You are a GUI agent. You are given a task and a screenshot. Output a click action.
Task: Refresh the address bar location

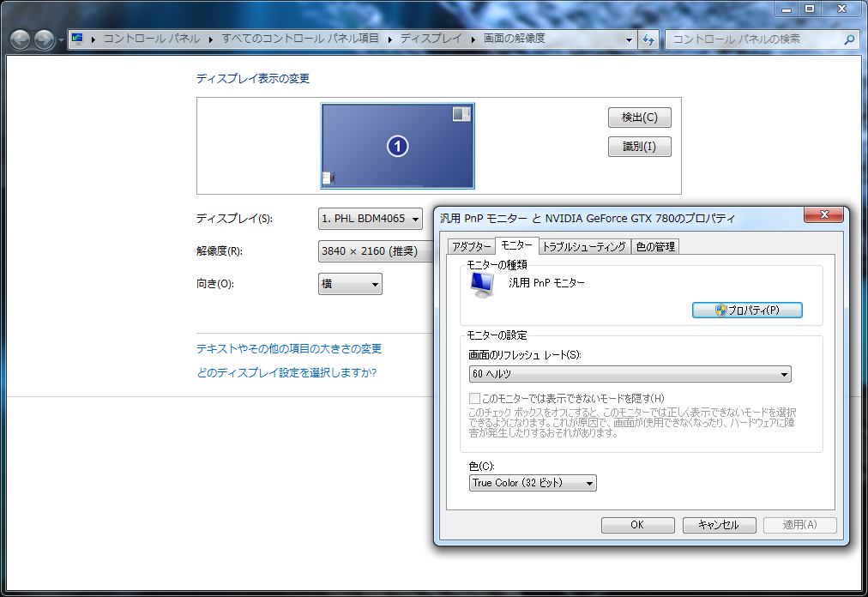[648, 39]
